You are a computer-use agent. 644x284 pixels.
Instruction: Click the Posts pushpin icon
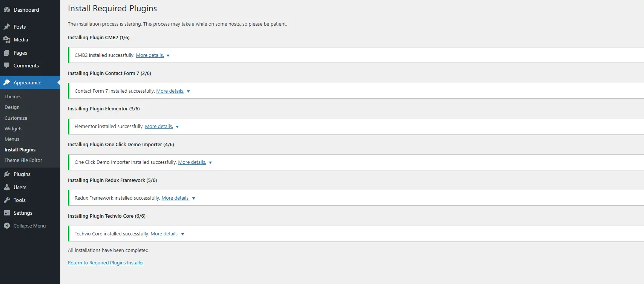[7, 27]
